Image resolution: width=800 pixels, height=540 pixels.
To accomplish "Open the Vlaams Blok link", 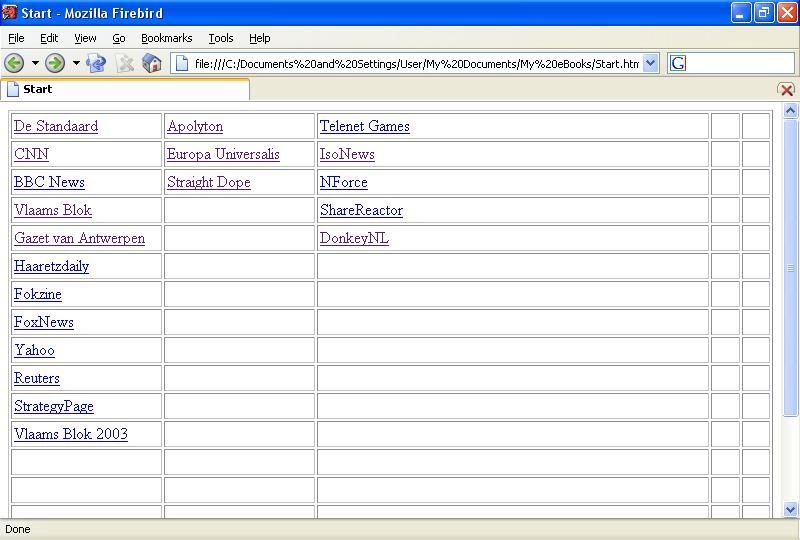I will pos(53,210).
